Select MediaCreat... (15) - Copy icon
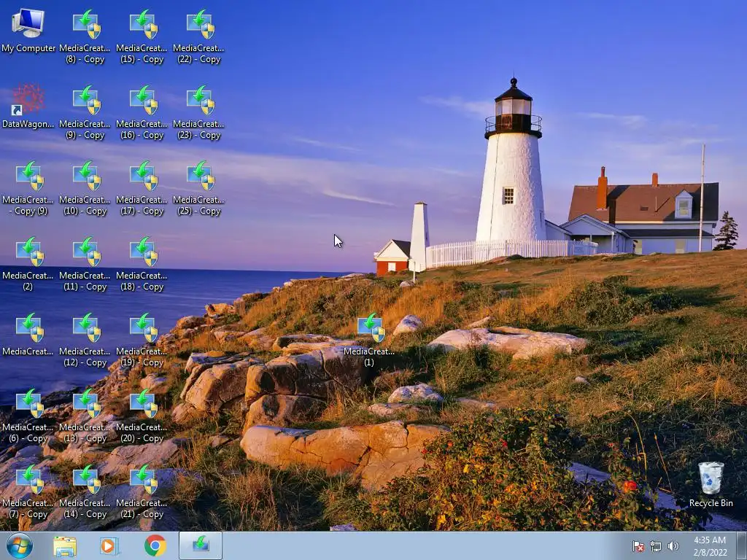747x560 pixels. pos(142,36)
